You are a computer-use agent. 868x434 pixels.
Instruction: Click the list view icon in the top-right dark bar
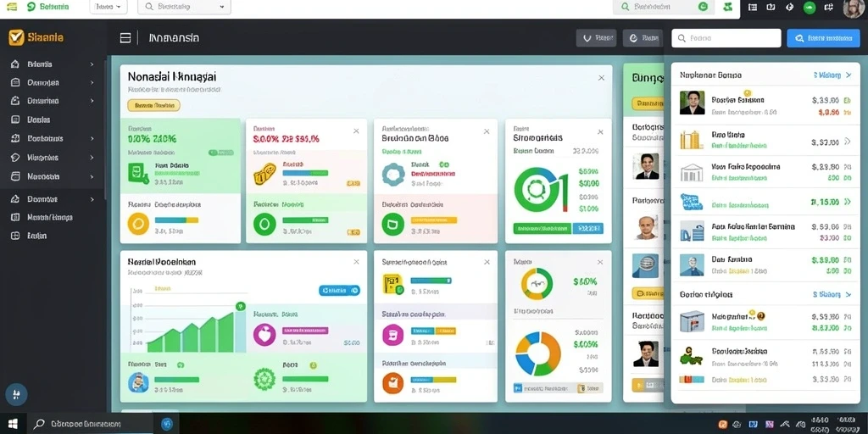point(753,7)
